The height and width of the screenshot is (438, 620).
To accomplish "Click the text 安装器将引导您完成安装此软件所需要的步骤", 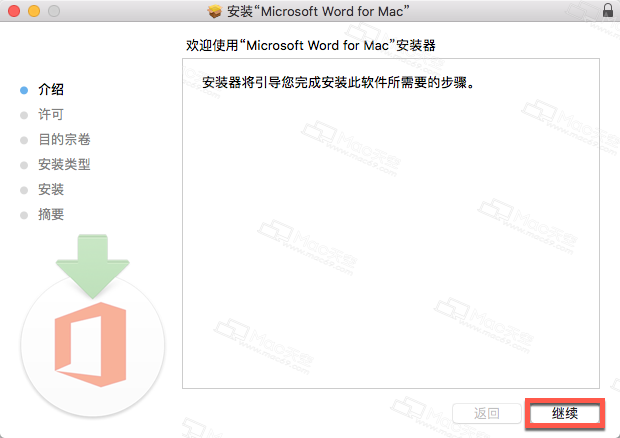I will 338,83.
